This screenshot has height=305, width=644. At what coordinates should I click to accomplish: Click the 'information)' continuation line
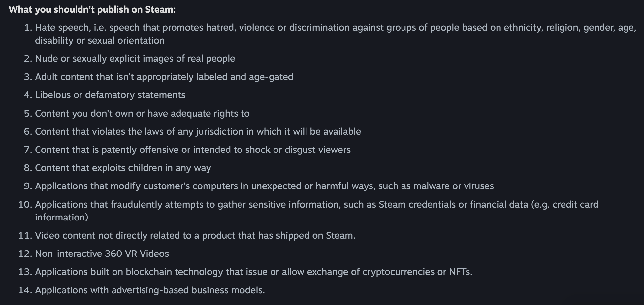click(x=62, y=217)
